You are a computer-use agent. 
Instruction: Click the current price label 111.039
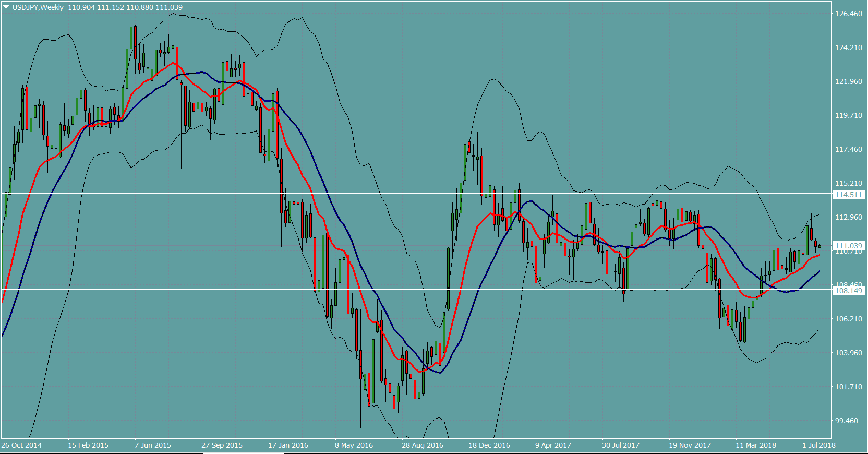pyautogui.click(x=849, y=246)
